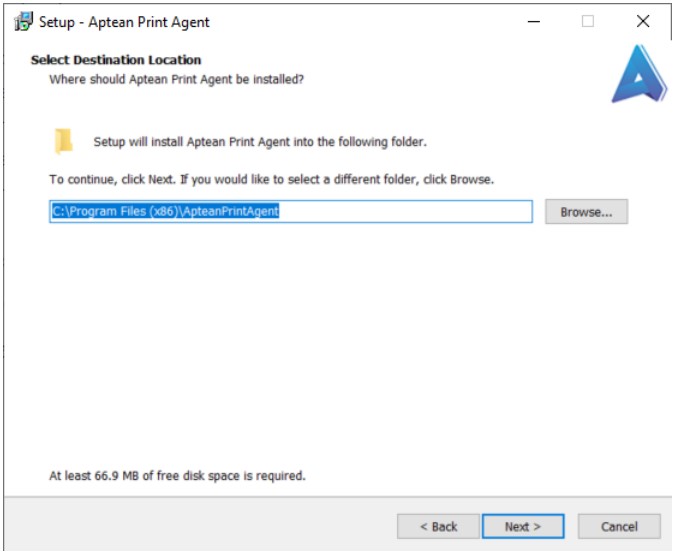Proceed with the Next > button
The image size is (675, 554).
[x=523, y=526]
